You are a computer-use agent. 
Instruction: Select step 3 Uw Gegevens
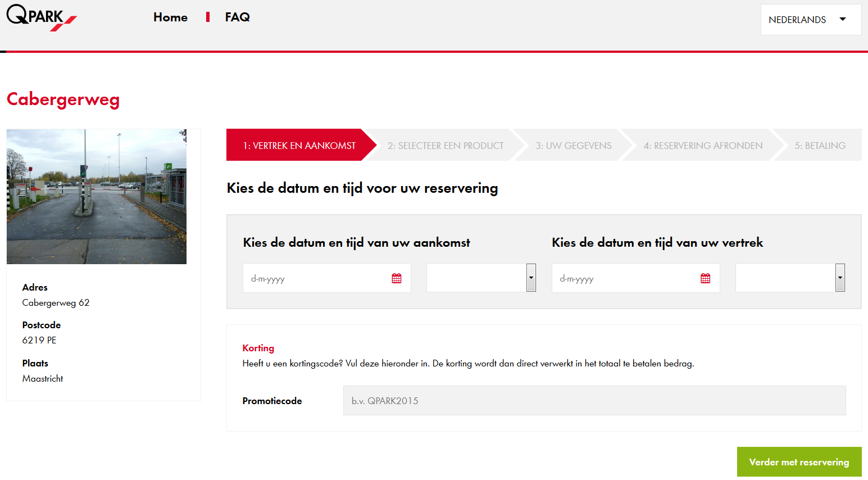click(573, 146)
